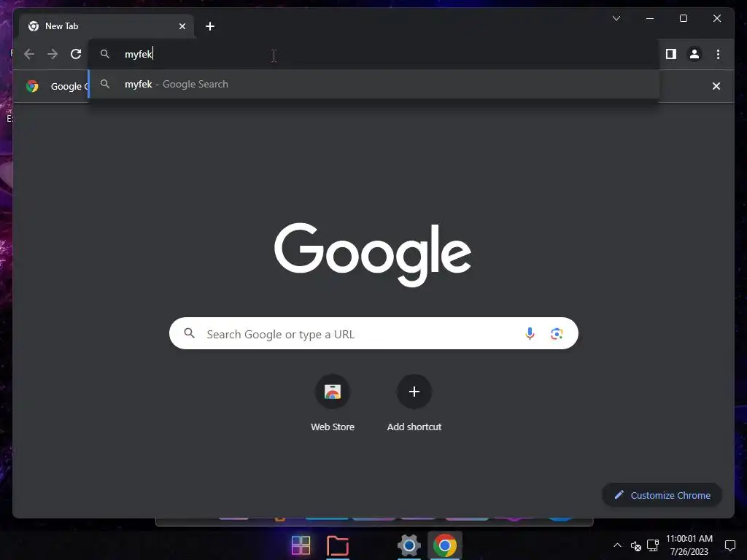The image size is (747, 560).
Task: Click the browser forward arrow
Action: [x=53, y=54]
